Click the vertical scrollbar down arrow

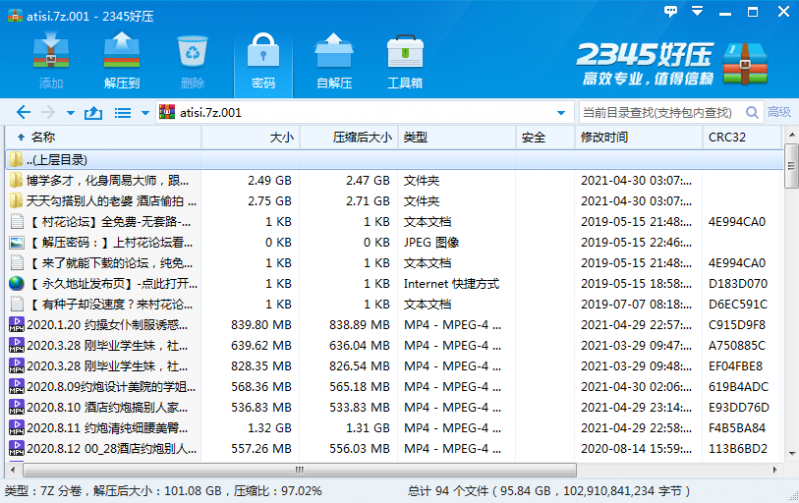point(790,454)
